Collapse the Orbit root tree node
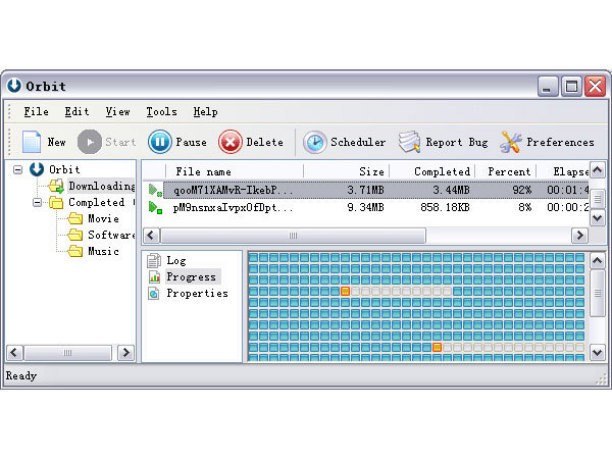 18,169
